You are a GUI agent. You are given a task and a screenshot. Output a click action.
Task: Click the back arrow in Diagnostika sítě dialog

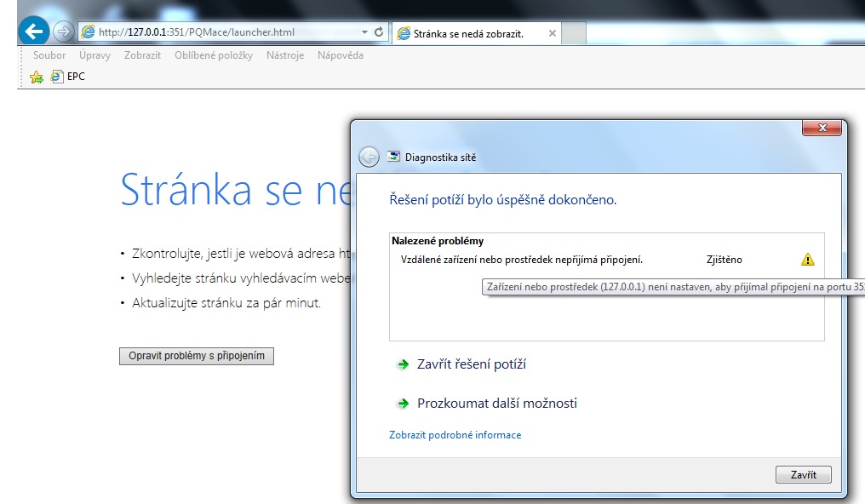[x=369, y=157]
